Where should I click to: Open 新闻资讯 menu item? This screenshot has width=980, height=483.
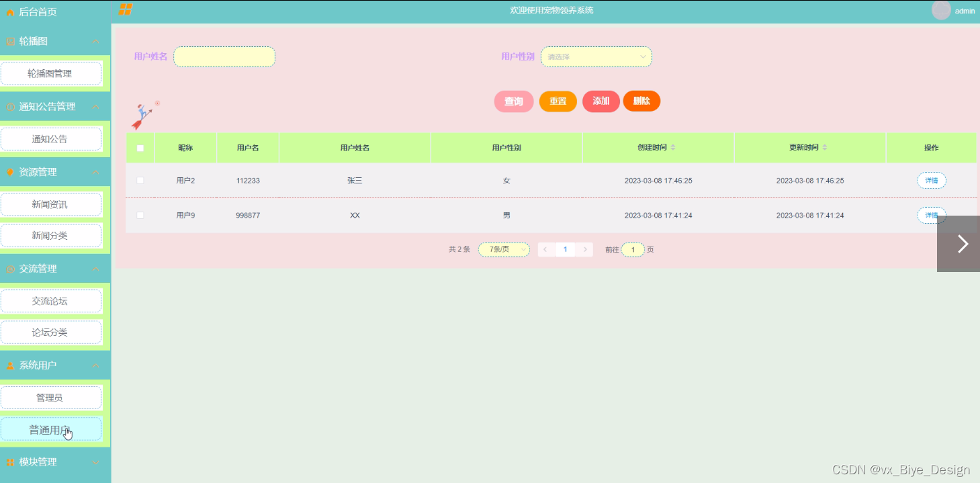[x=51, y=204]
